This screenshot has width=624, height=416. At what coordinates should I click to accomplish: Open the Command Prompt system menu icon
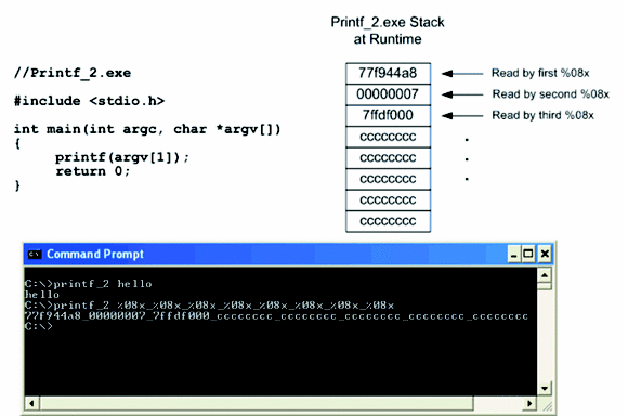point(33,254)
